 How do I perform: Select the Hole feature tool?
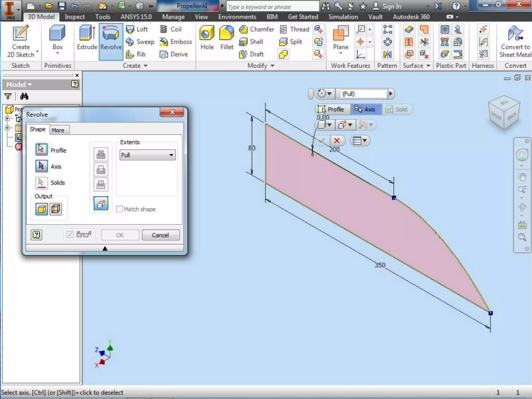tap(207, 33)
